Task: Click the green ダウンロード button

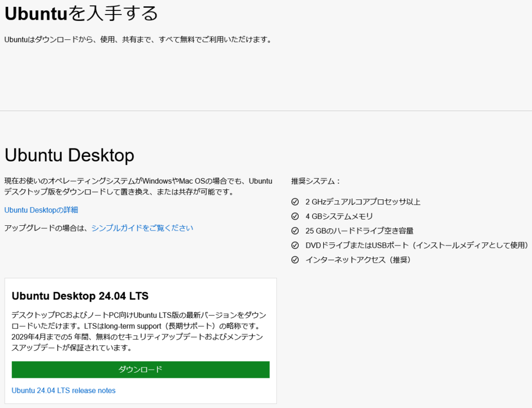Action: tap(140, 370)
